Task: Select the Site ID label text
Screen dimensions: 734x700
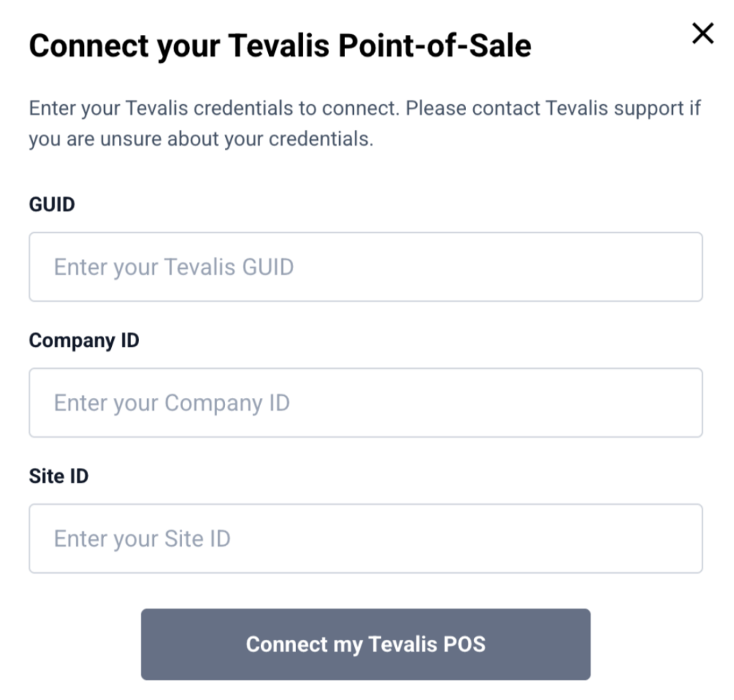Action: pyautogui.click(x=59, y=476)
